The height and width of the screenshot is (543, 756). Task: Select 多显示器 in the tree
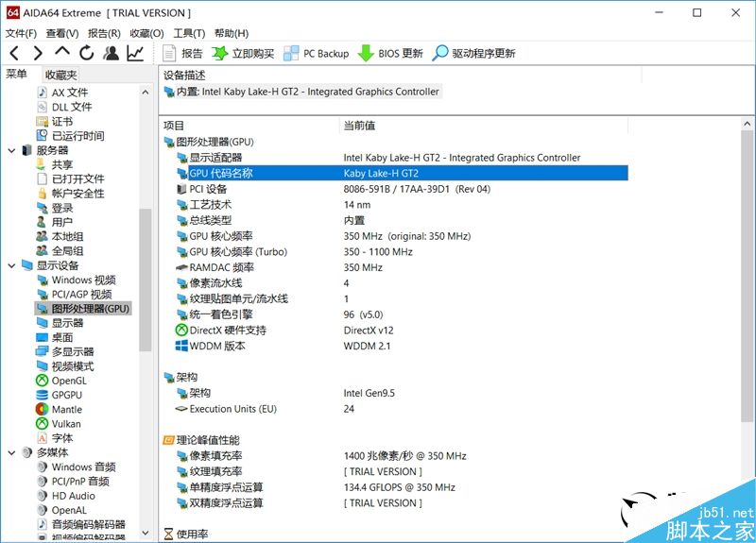click(x=65, y=351)
